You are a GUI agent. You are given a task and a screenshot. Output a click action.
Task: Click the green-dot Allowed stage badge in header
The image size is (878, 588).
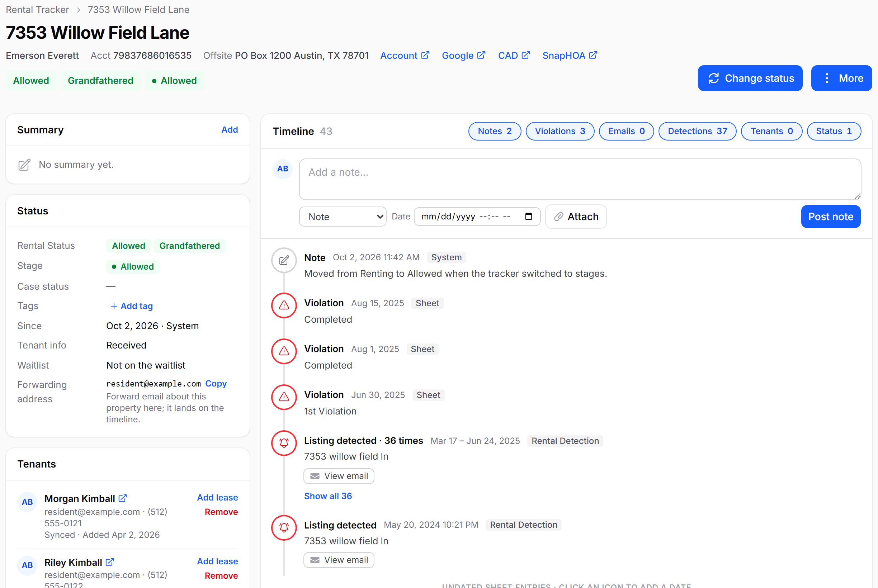174,81
